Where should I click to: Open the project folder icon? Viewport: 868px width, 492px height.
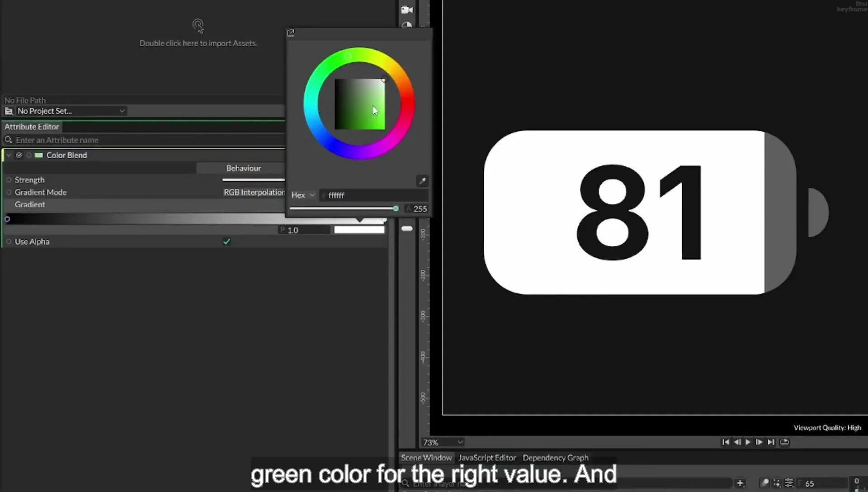pyautogui.click(x=9, y=111)
